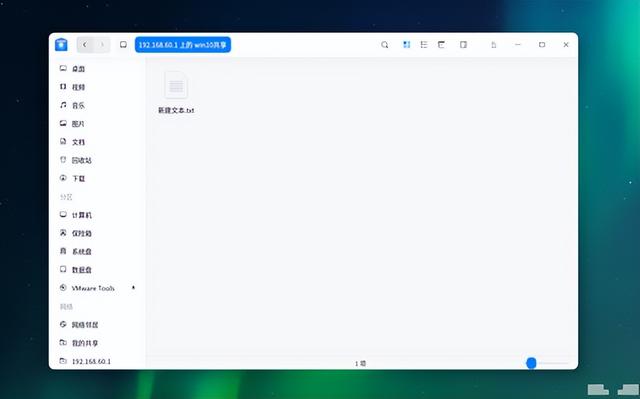640x399 pixels.
Task: Switch to icon grid view
Action: click(407, 44)
